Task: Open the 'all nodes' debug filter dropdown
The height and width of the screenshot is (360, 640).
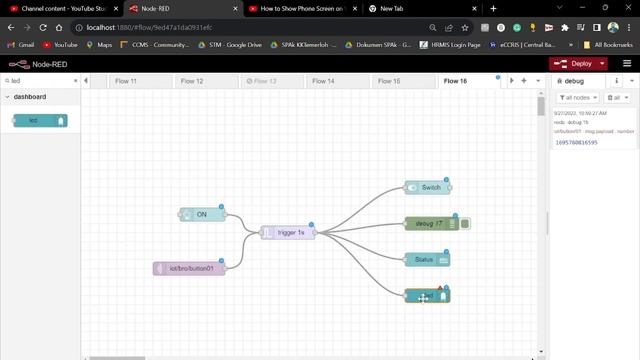Action: 578,98
